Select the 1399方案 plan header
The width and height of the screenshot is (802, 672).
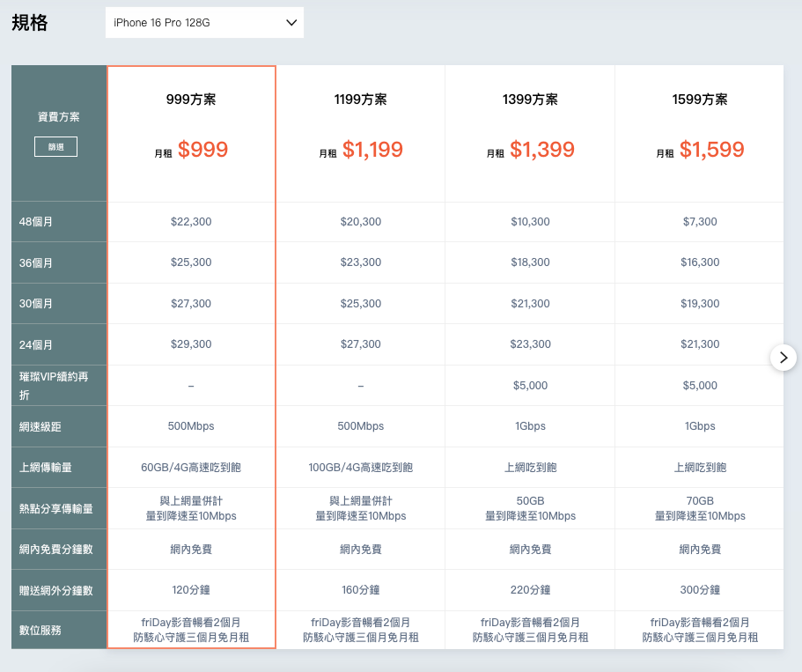(x=530, y=100)
